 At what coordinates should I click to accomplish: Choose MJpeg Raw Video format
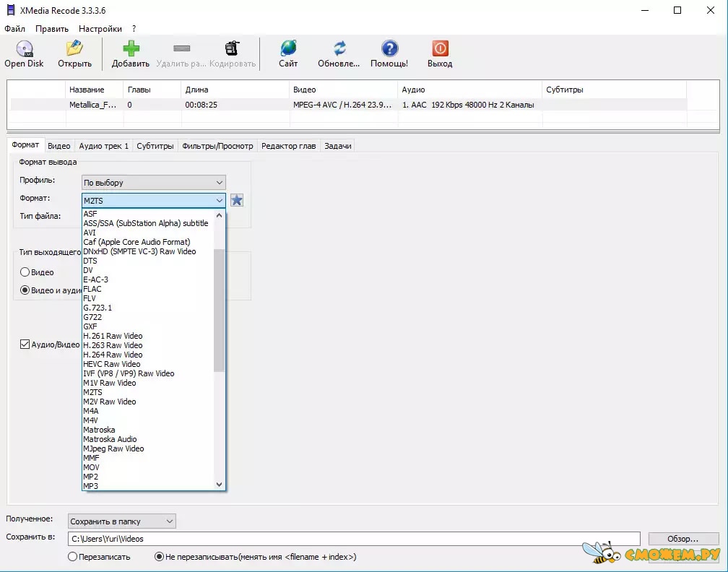148,448
